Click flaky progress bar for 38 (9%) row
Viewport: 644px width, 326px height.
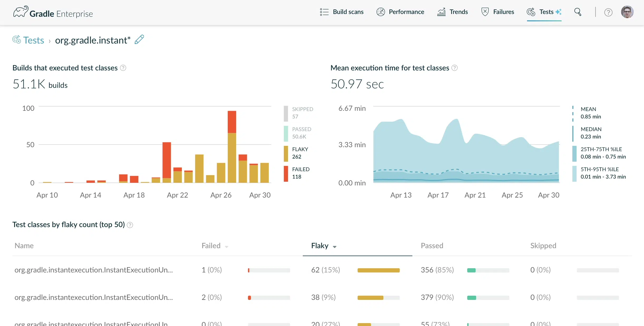[378, 298]
